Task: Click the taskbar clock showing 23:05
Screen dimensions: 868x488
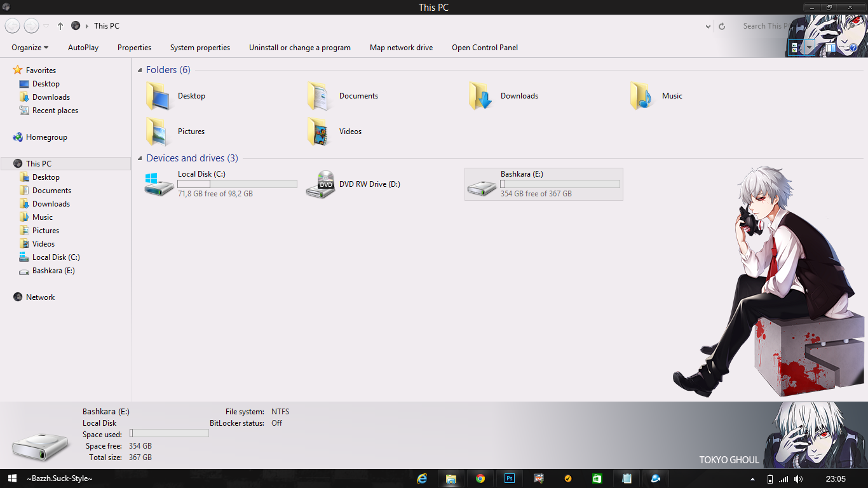Action: tap(836, 479)
